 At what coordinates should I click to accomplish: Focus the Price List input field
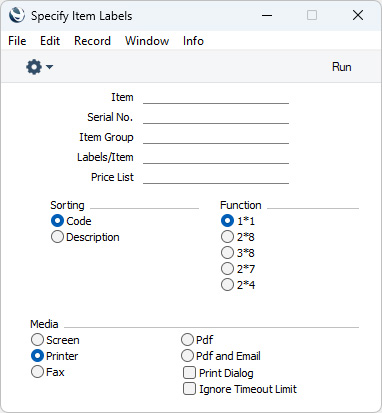[x=216, y=177]
